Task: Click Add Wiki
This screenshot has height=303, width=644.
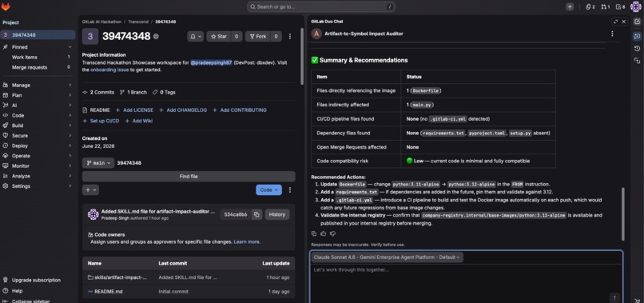Action: pos(139,121)
